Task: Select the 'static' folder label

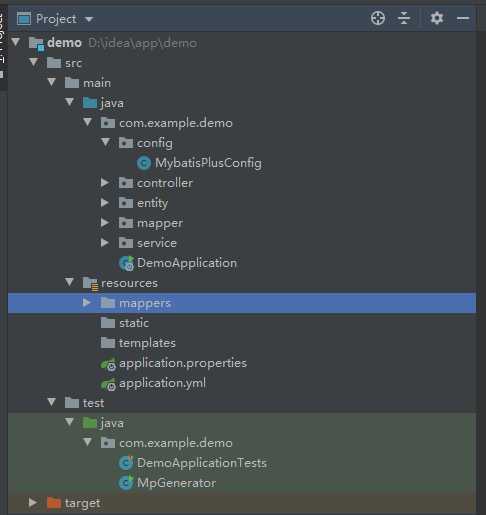Action: [x=134, y=323]
